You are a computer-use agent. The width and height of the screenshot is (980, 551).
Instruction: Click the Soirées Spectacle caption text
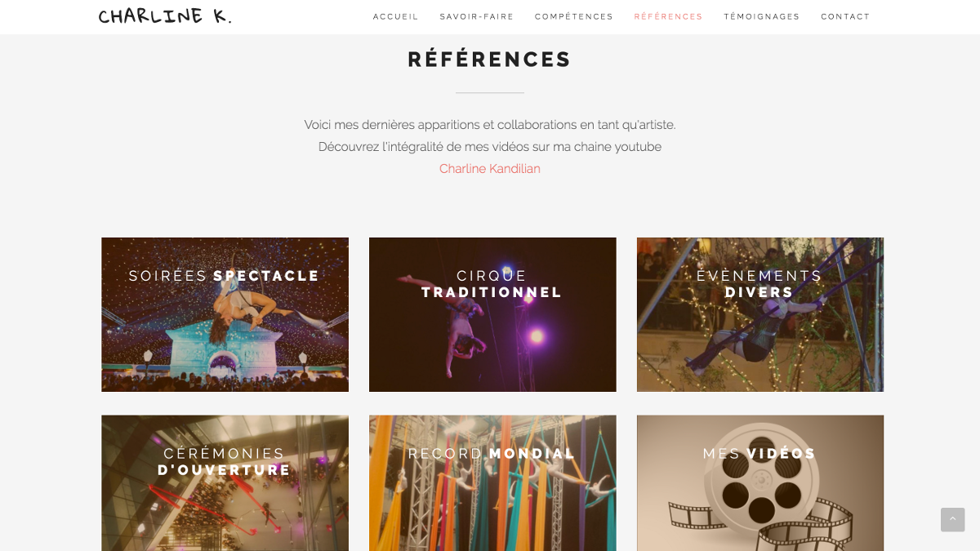(x=225, y=276)
